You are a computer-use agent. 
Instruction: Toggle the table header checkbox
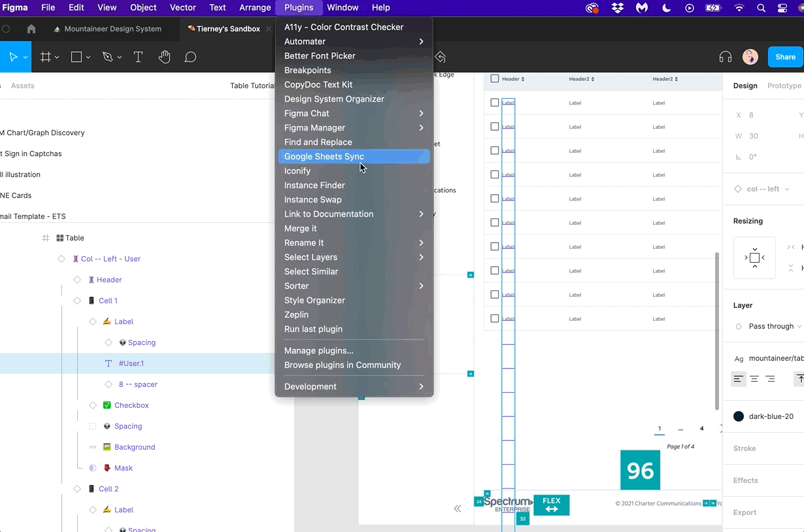pyautogui.click(x=495, y=78)
